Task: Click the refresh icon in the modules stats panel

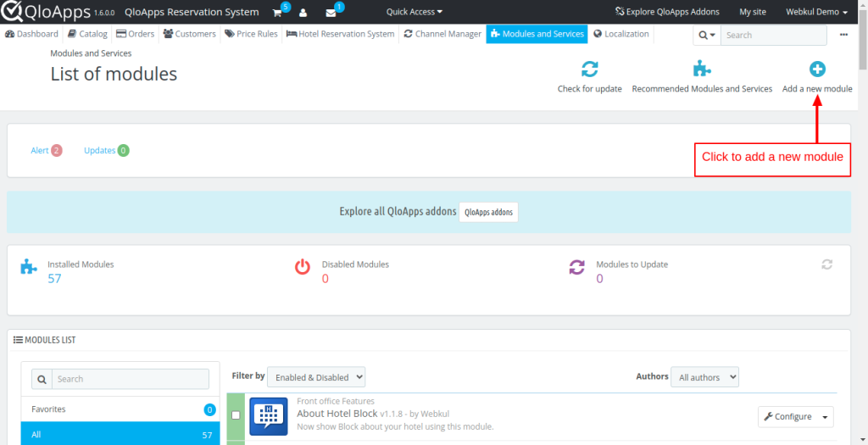Action: click(x=827, y=264)
